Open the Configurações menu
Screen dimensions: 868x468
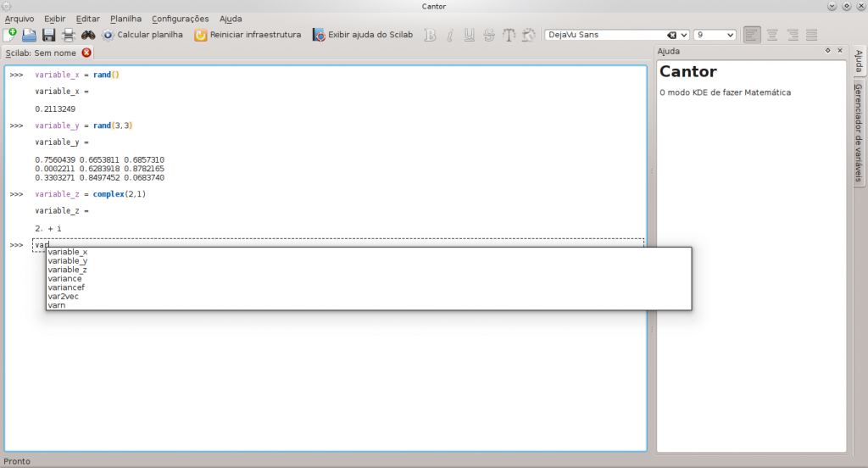(x=181, y=19)
